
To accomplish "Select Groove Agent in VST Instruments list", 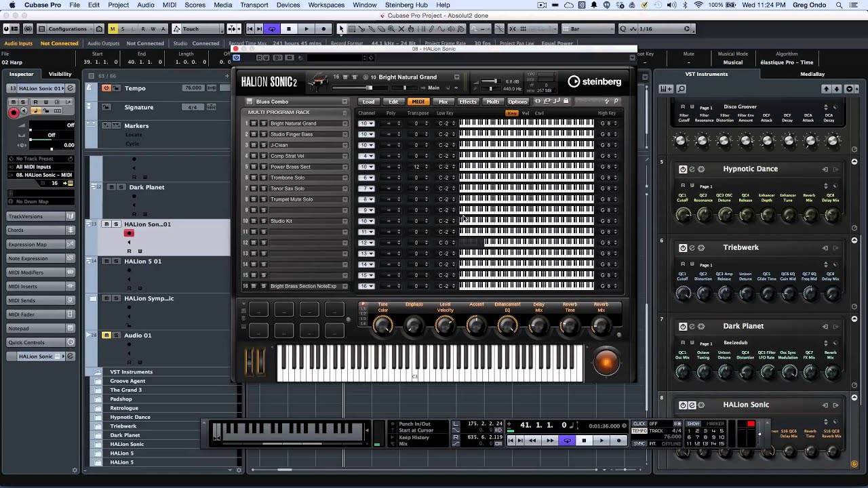I will pos(127,381).
